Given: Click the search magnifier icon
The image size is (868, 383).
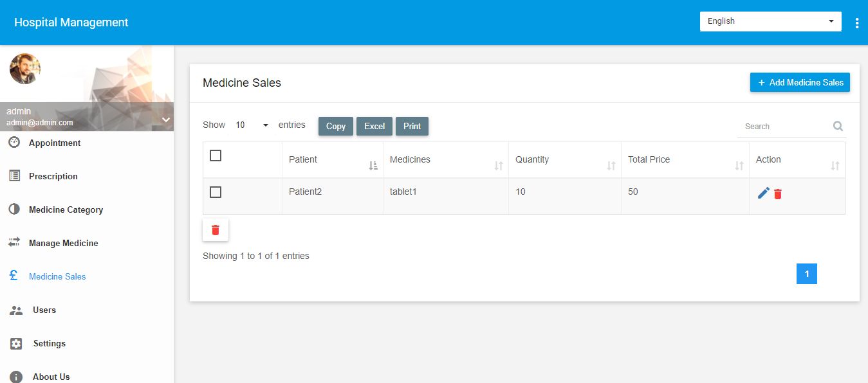Looking at the screenshot, I should coord(838,126).
